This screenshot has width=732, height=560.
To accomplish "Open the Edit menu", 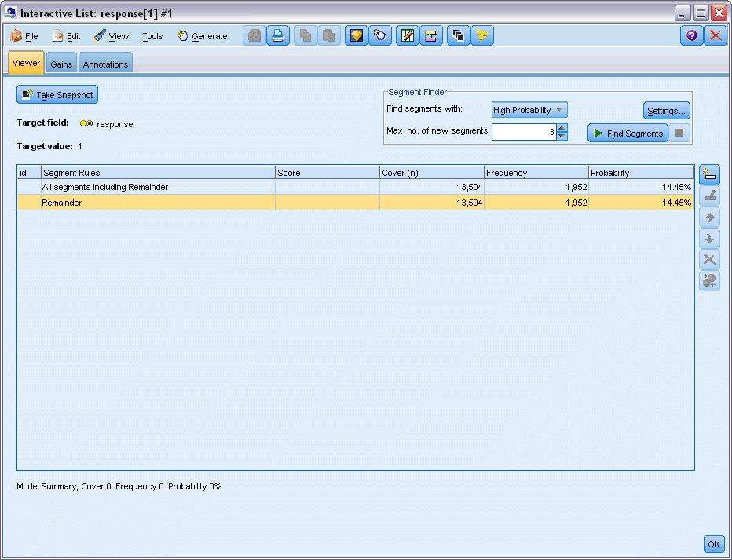I will point(67,36).
